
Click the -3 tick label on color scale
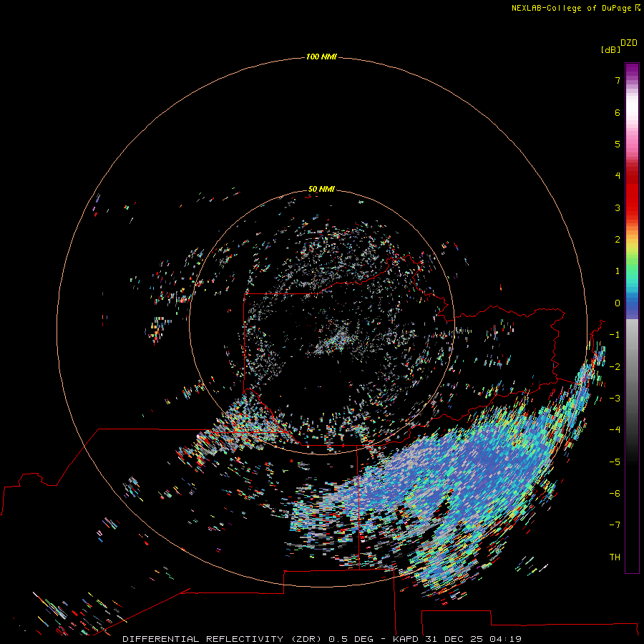[x=615, y=398]
